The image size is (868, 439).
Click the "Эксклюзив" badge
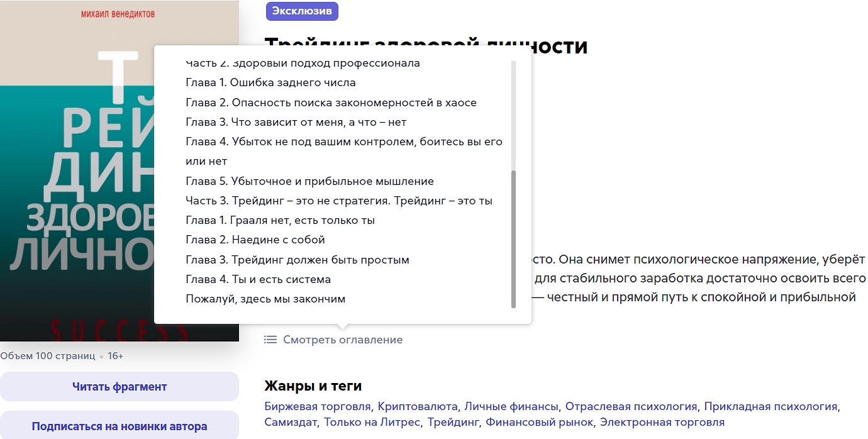click(303, 11)
